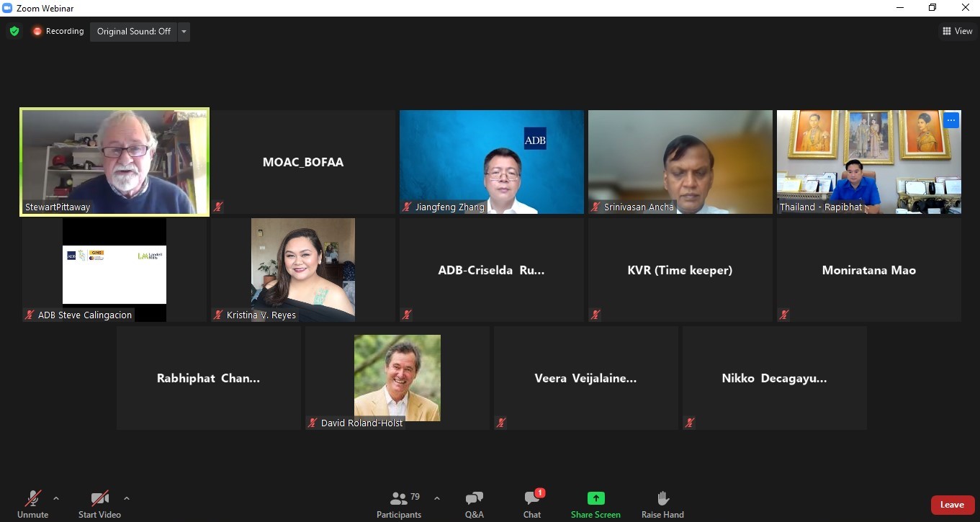Select the Nikko Decagayu... tile
The width and height of the screenshot is (980, 522).
point(775,378)
